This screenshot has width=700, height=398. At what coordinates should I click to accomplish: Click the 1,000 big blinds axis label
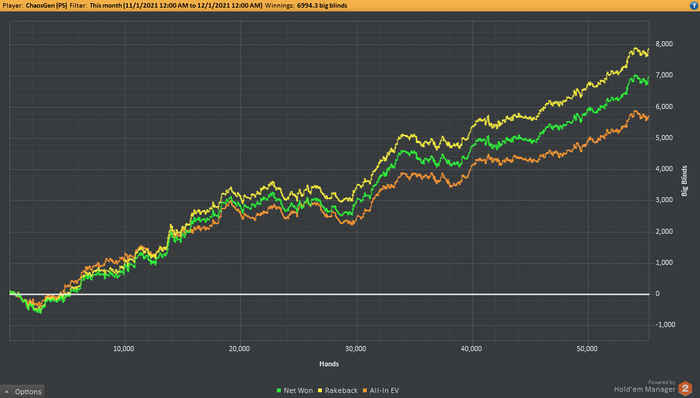tap(664, 262)
